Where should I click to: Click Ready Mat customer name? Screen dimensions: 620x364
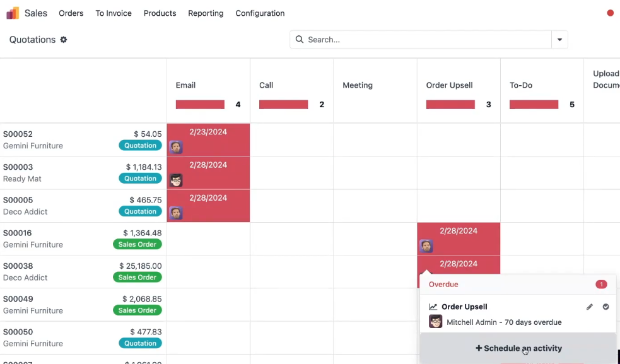[x=22, y=179]
